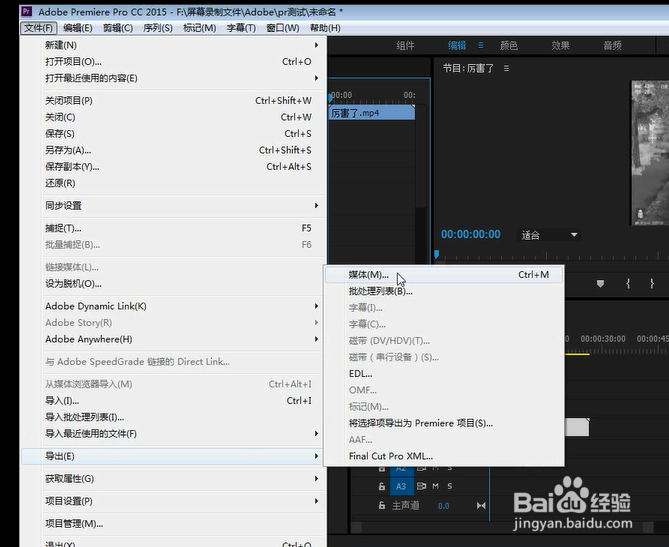Viewport: 669px width, 547px height.
Task: Click the Mark In bracket button
Action: (628, 284)
